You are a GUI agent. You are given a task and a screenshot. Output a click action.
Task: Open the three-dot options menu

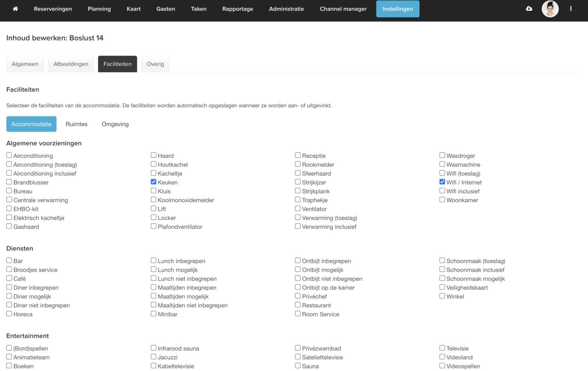570,9
